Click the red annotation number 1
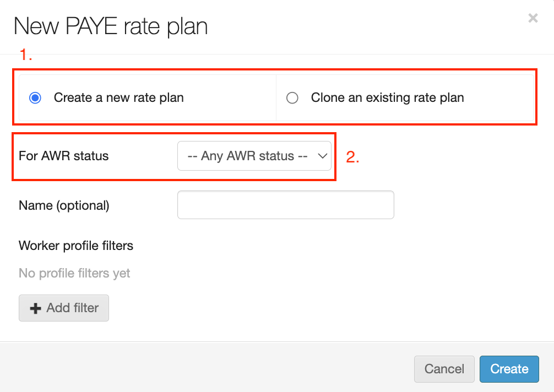Image resolution: width=554 pixels, height=392 pixels. tap(26, 55)
